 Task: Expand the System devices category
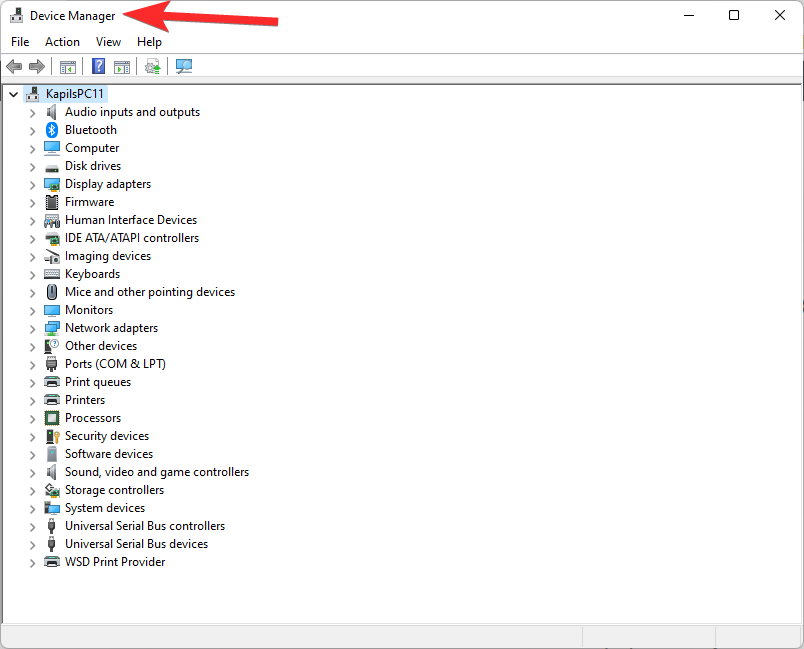pos(32,509)
